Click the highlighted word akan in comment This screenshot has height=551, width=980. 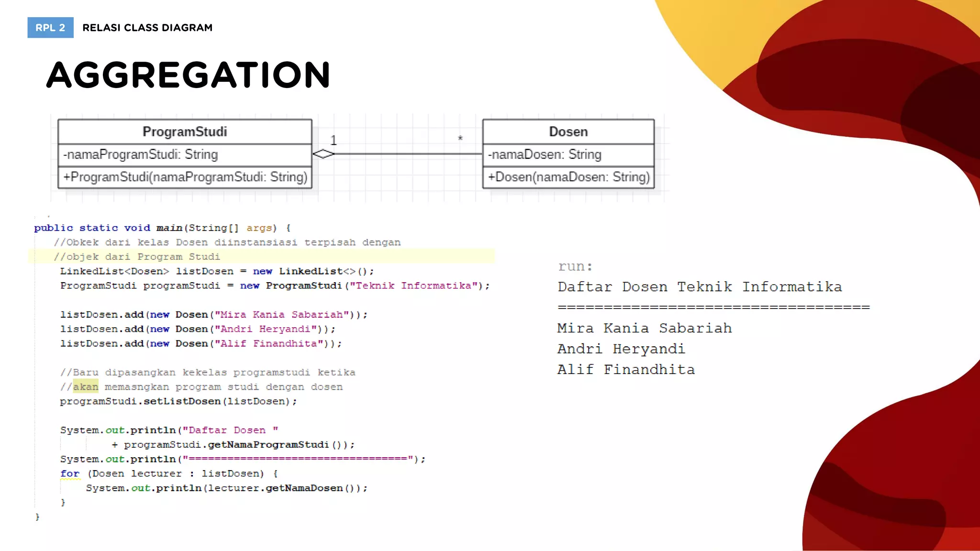click(86, 386)
